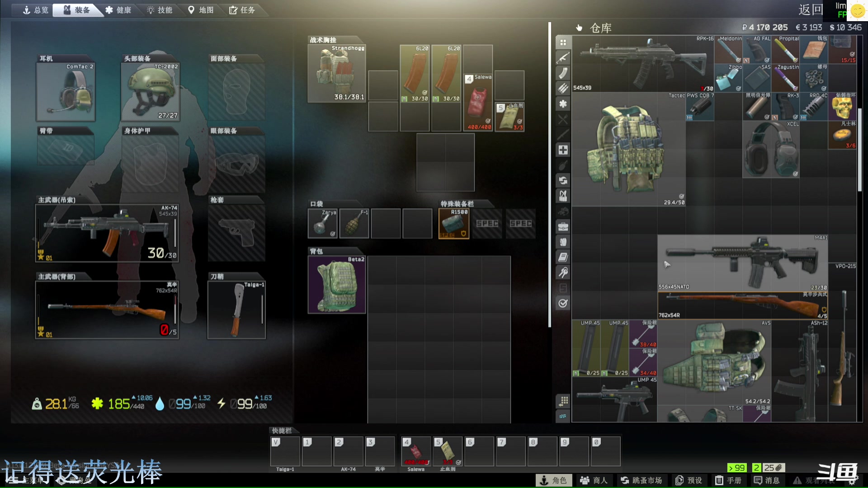
Task: Click quick bar slot V Taiga-1
Action: [285, 451]
